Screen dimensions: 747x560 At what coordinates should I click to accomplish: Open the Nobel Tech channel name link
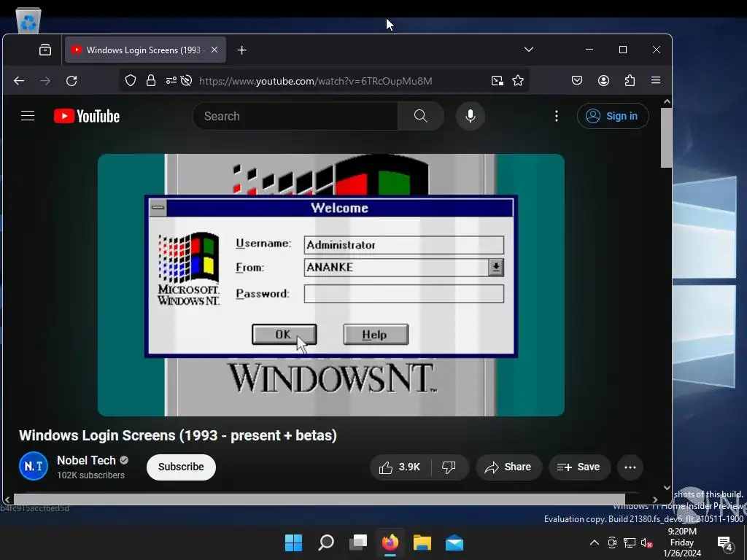pos(86,461)
